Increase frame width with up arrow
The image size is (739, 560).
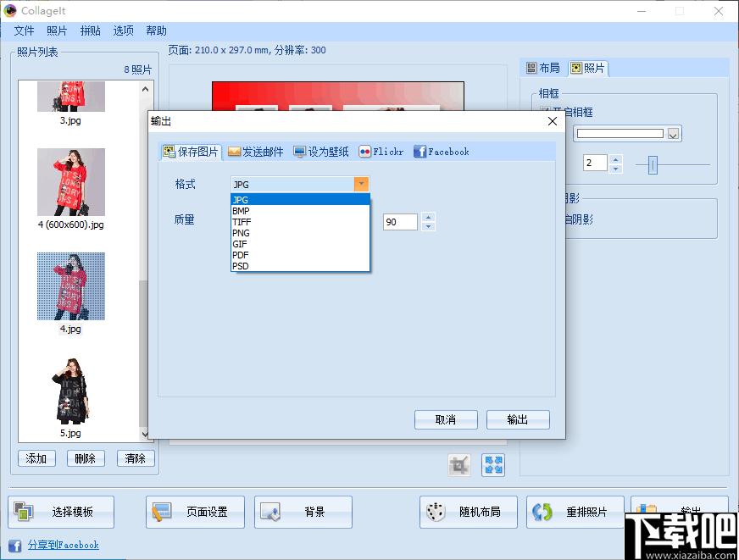point(615,159)
